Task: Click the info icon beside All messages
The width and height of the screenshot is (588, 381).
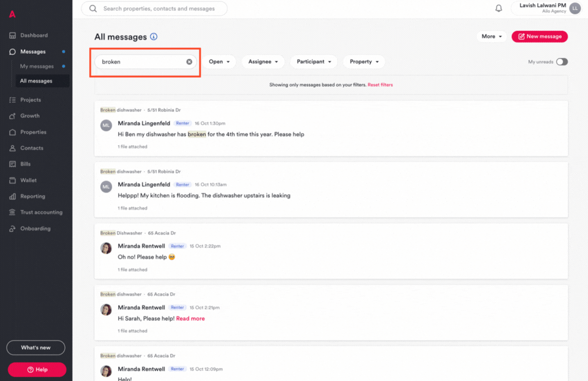Action: 154,37
